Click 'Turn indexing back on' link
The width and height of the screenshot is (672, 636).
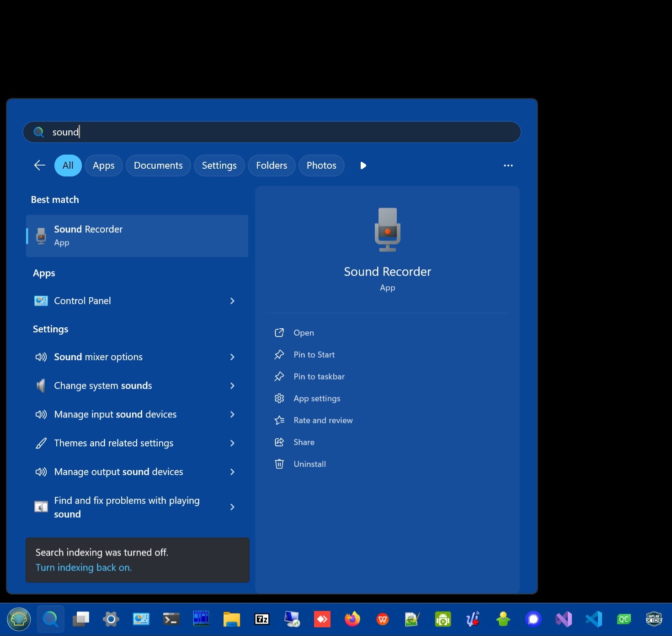point(84,567)
